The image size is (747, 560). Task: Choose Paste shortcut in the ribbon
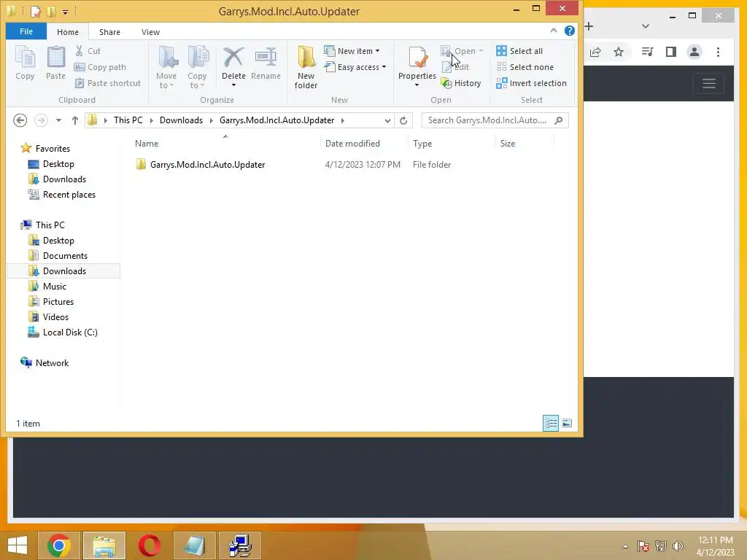click(x=108, y=83)
